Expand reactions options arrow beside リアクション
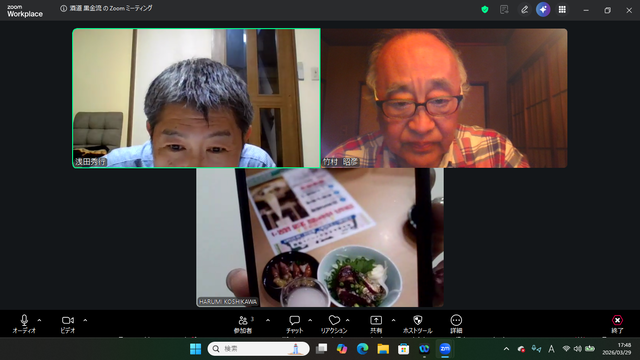 [x=348, y=320]
